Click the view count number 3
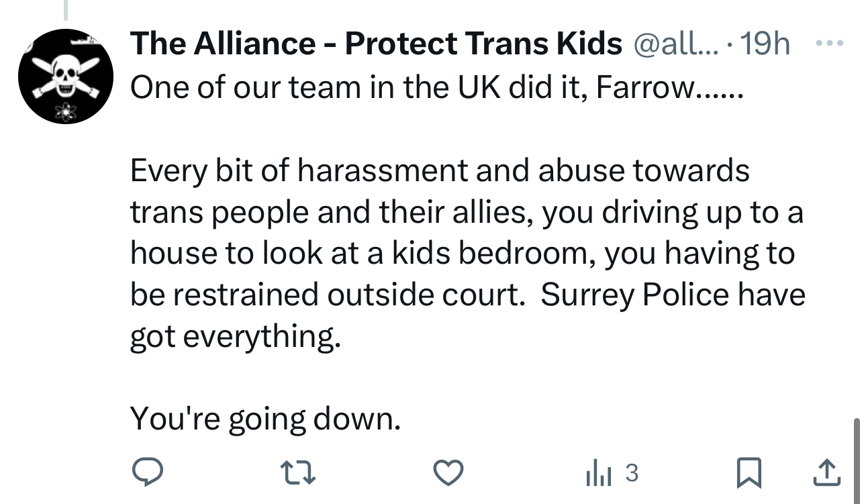Image resolution: width=866 pixels, height=504 pixels. coord(631,474)
